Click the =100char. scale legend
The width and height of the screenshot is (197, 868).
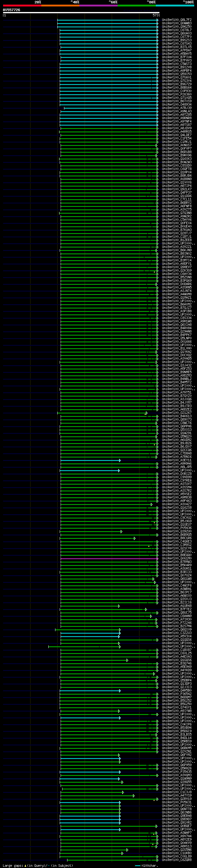tap(147, 866)
